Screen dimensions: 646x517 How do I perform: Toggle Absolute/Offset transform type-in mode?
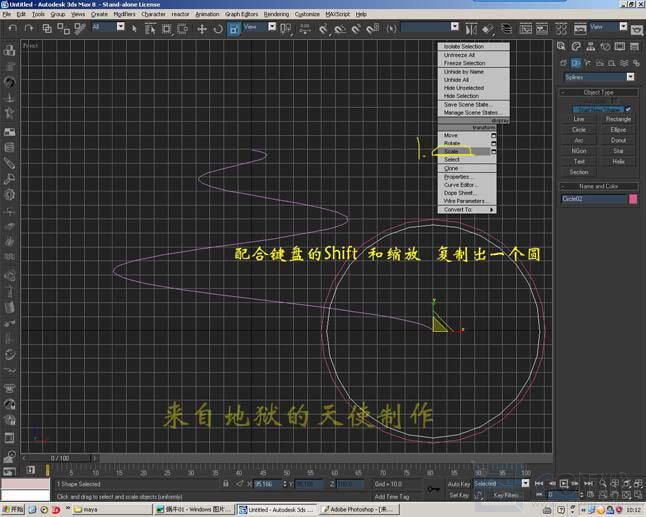[x=240, y=484]
